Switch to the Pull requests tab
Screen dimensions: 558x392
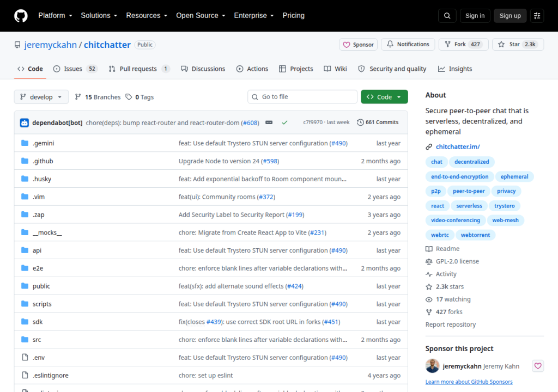(138, 69)
